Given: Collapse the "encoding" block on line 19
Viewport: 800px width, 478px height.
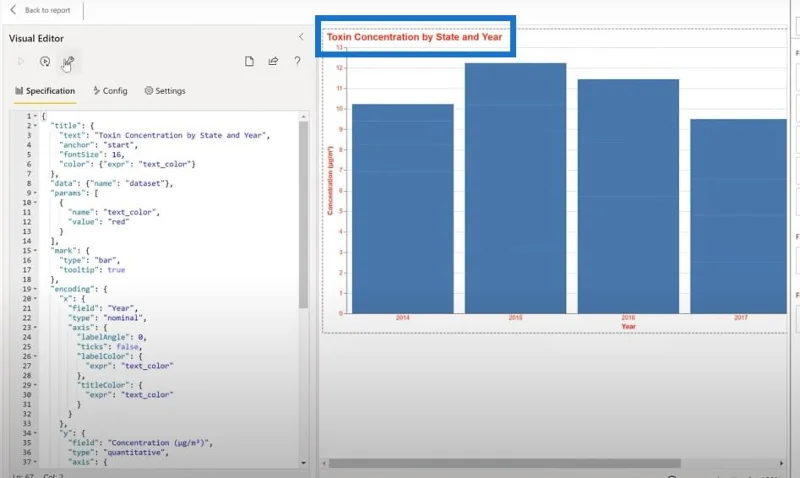Looking at the screenshot, I should click(x=35, y=289).
